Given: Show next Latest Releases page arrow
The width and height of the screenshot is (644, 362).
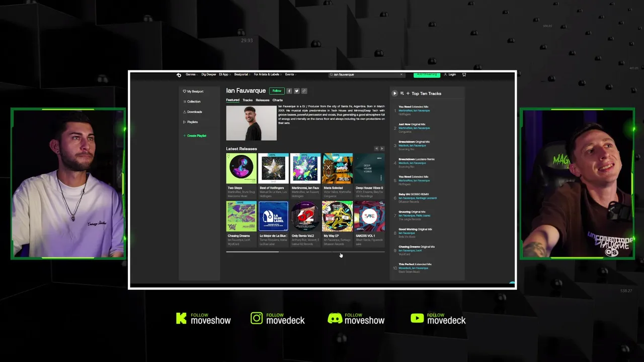Looking at the screenshot, I should pyautogui.click(x=382, y=149).
